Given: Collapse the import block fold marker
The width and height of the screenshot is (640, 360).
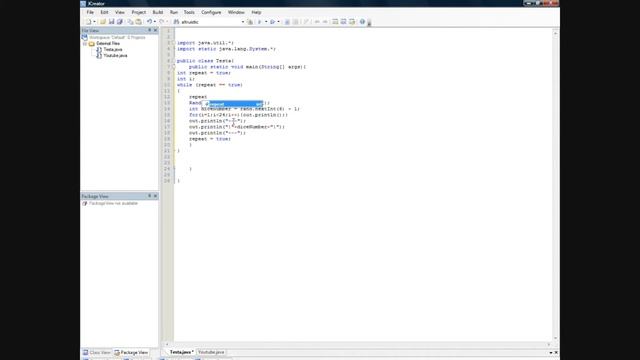Looking at the screenshot, I should [173, 42].
